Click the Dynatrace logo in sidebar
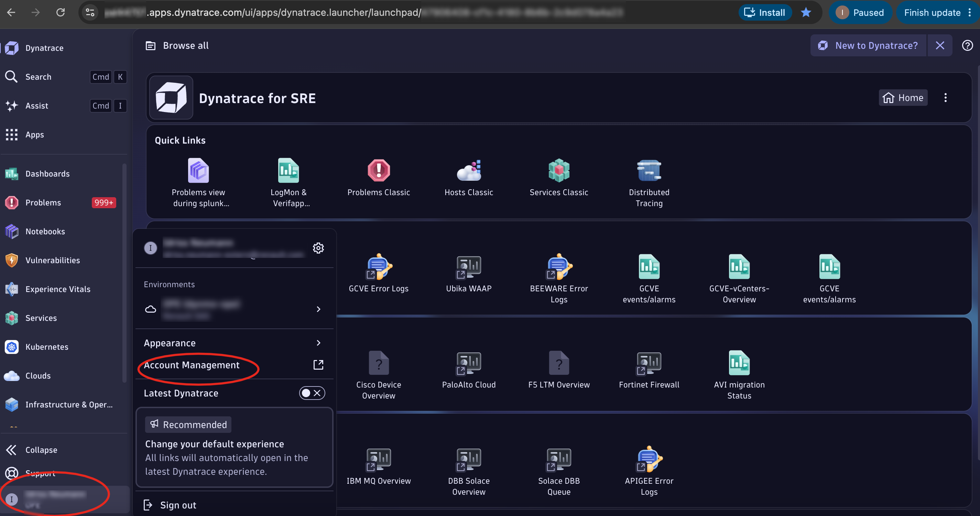Screen dimensions: 980x516 [x=12, y=48]
